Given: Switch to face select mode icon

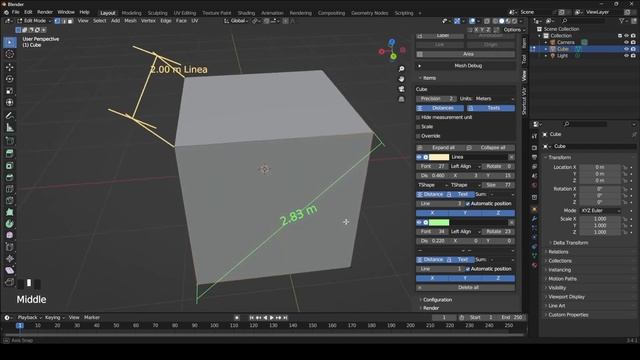Looking at the screenshot, I should (x=70, y=21).
